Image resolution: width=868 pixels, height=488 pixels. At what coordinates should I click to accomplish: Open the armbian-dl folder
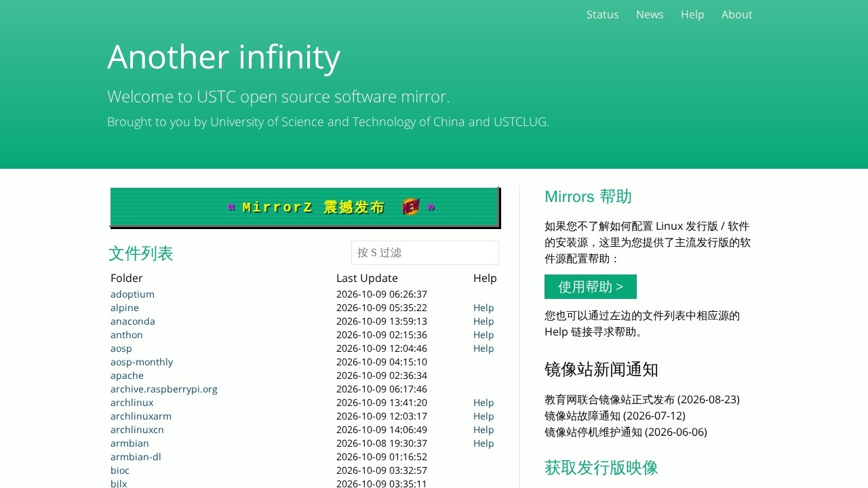point(136,457)
